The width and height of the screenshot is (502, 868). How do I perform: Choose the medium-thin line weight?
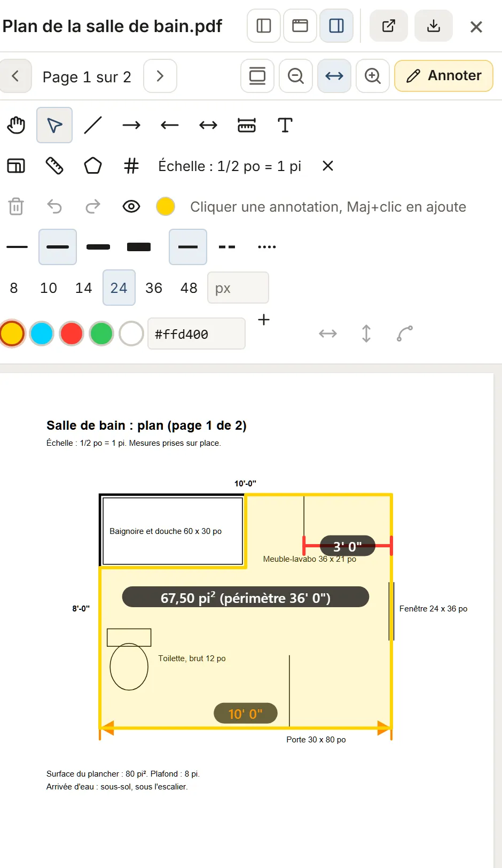click(x=58, y=247)
